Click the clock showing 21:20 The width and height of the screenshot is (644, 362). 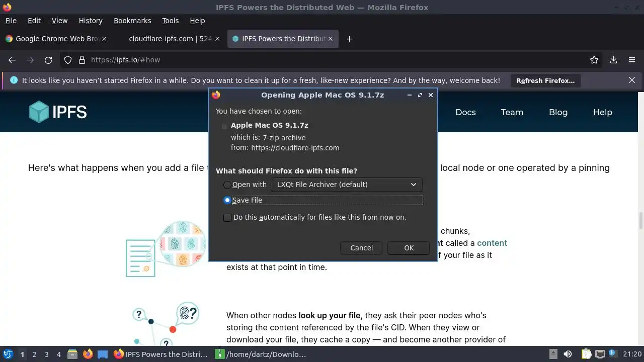point(632,354)
